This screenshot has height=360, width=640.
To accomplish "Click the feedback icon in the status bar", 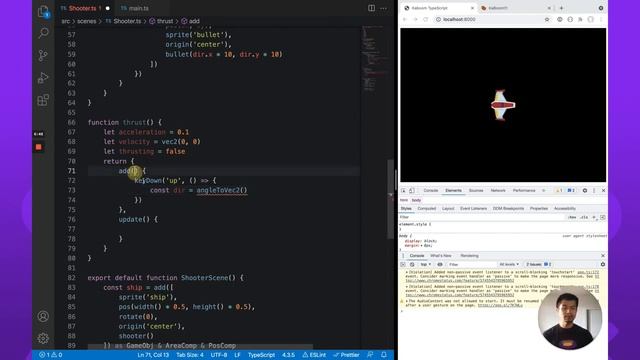I will tap(370, 355).
